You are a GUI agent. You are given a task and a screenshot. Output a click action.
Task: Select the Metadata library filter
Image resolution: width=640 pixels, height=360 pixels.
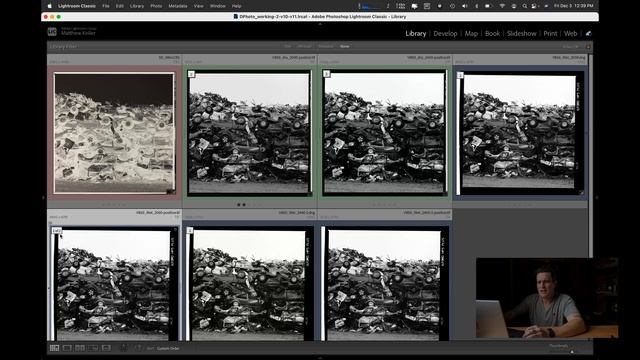tap(326, 47)
